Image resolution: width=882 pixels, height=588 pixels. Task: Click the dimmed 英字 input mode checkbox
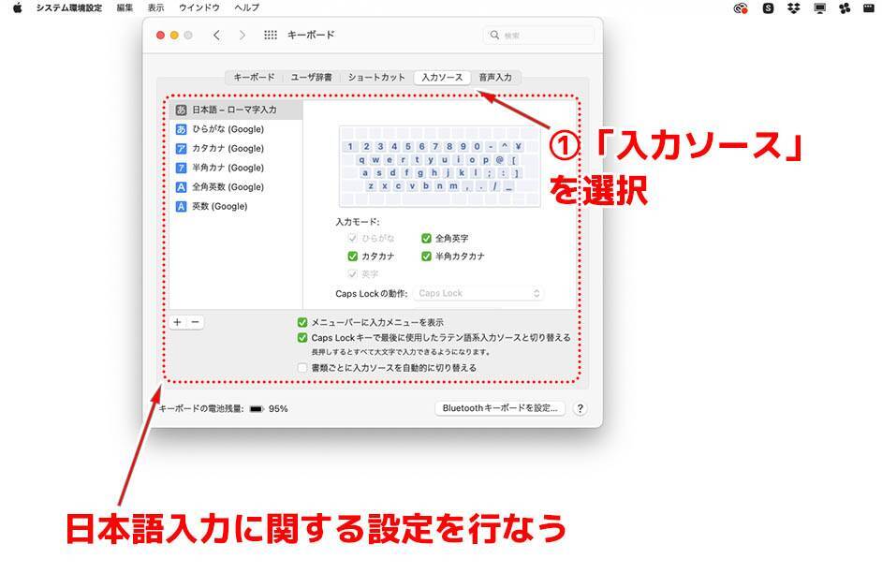click(353, 274)
